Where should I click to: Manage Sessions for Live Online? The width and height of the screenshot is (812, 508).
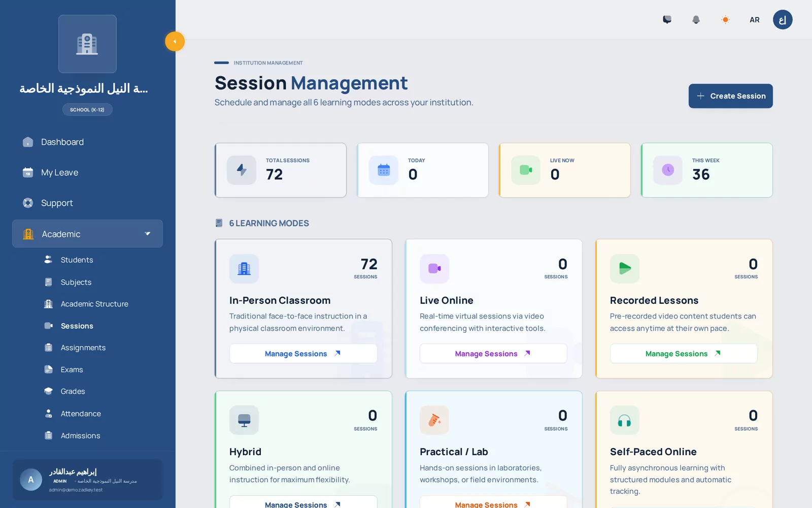coord(493,354)
